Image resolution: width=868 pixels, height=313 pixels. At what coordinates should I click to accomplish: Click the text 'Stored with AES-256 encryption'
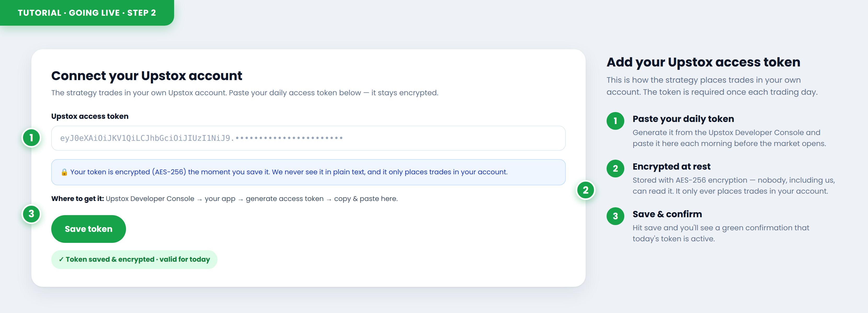(x=690, y=180)
